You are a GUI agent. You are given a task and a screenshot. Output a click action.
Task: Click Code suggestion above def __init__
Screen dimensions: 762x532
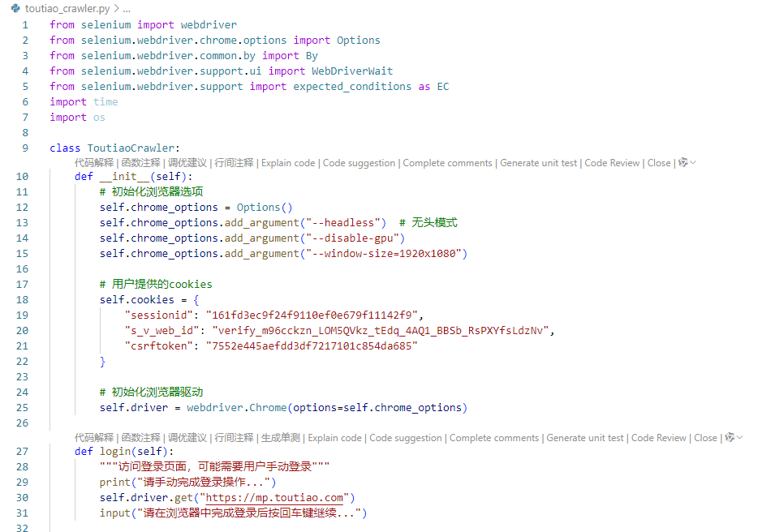[359, 163]
